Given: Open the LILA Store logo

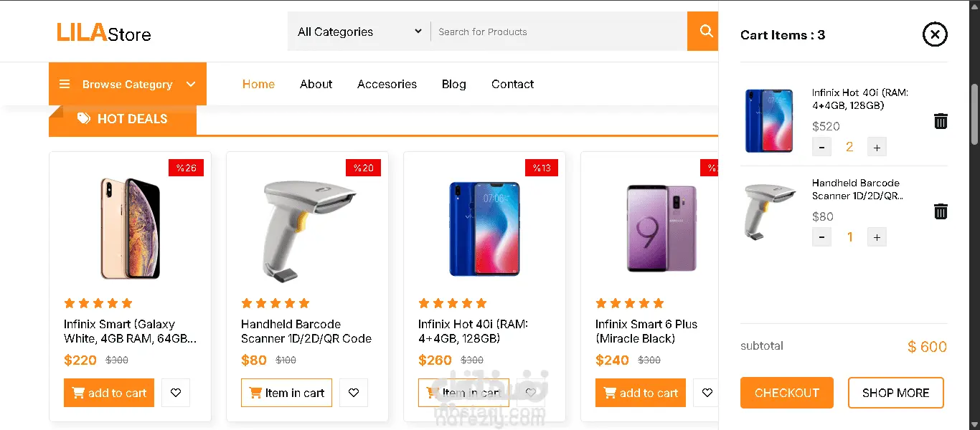Looking at the screenshot, I should tap(104, 32).
